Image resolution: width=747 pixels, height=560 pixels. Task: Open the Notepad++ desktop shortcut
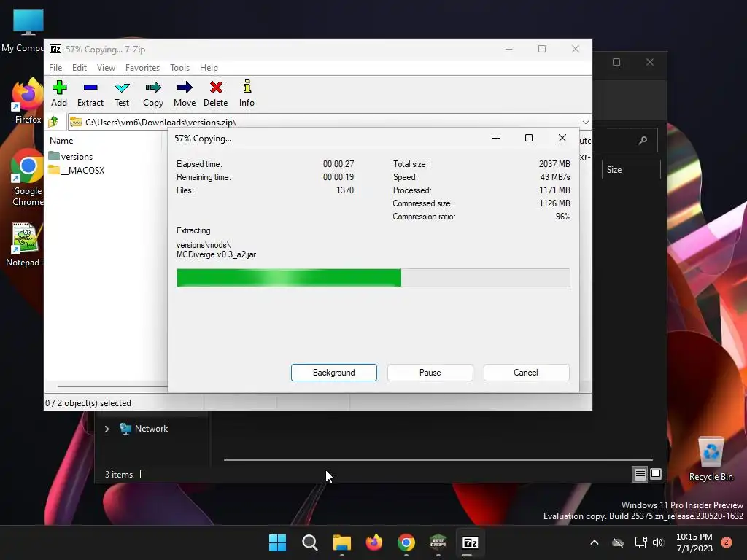(25, 245)
